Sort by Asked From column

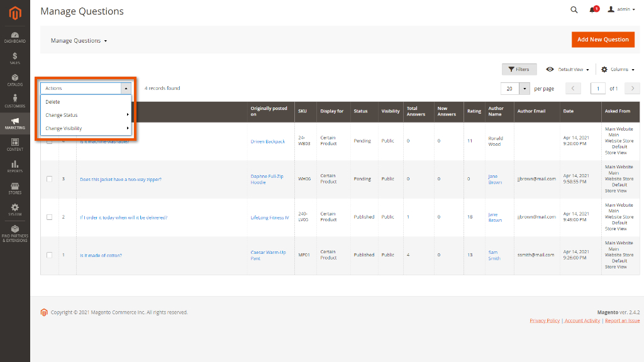pyautogui.click(x=621, y=111)
